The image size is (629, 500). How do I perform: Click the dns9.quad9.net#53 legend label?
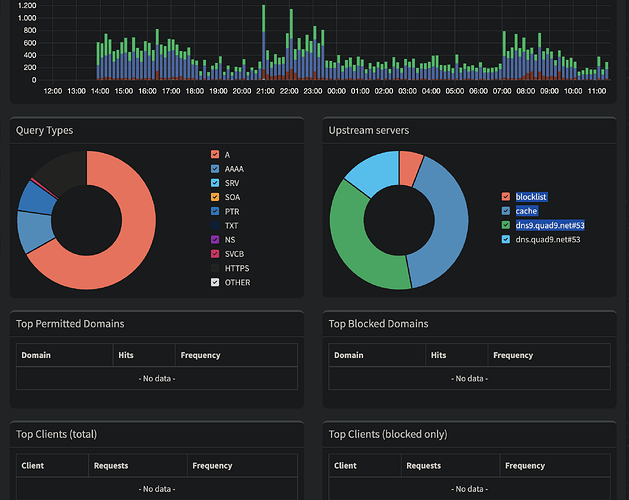tap(549, 225)
